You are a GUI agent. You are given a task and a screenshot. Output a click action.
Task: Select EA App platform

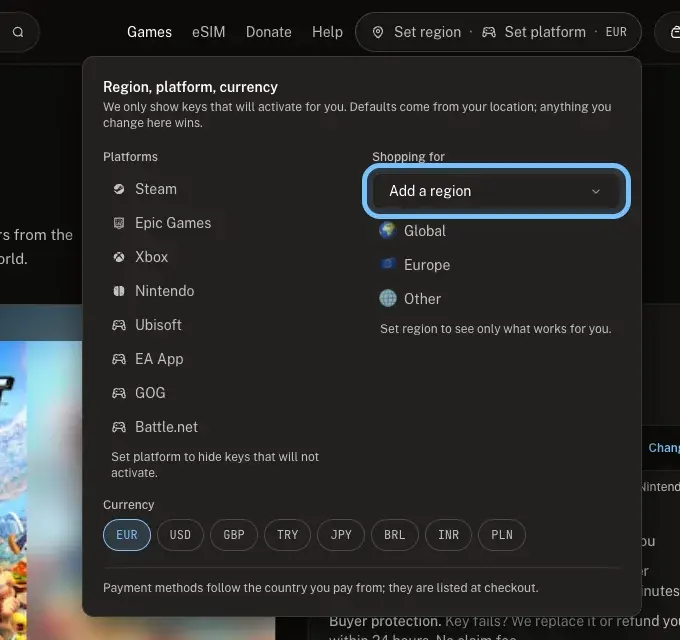pyautogui.click(x=159, y=359)
